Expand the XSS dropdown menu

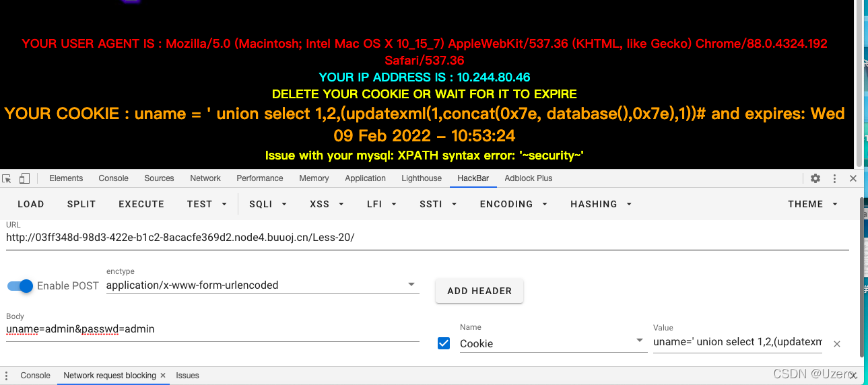click(326, 204)
